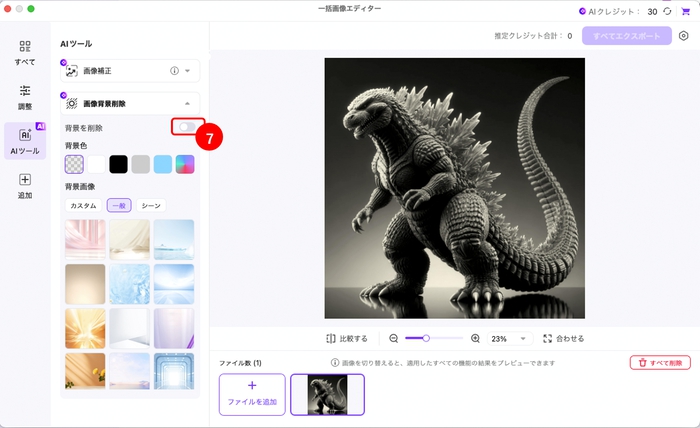Collapse the 画像背景削除 section
700x428 pixels.
188,104
